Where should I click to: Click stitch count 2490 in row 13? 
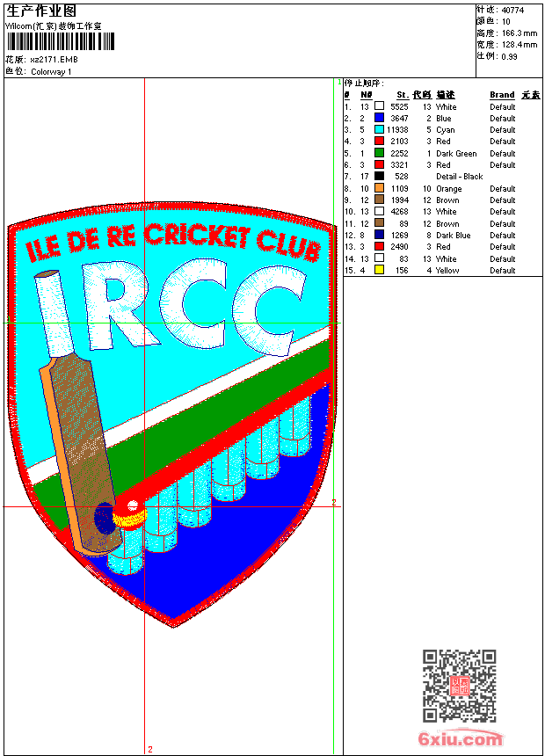[x=399, y=247]
